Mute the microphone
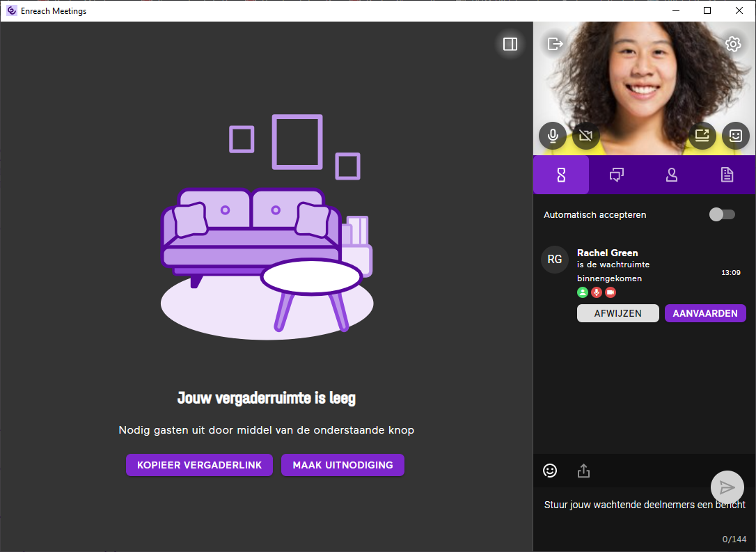Image resolution: width=756 pixels, height=552 pixels. point(553,136)
